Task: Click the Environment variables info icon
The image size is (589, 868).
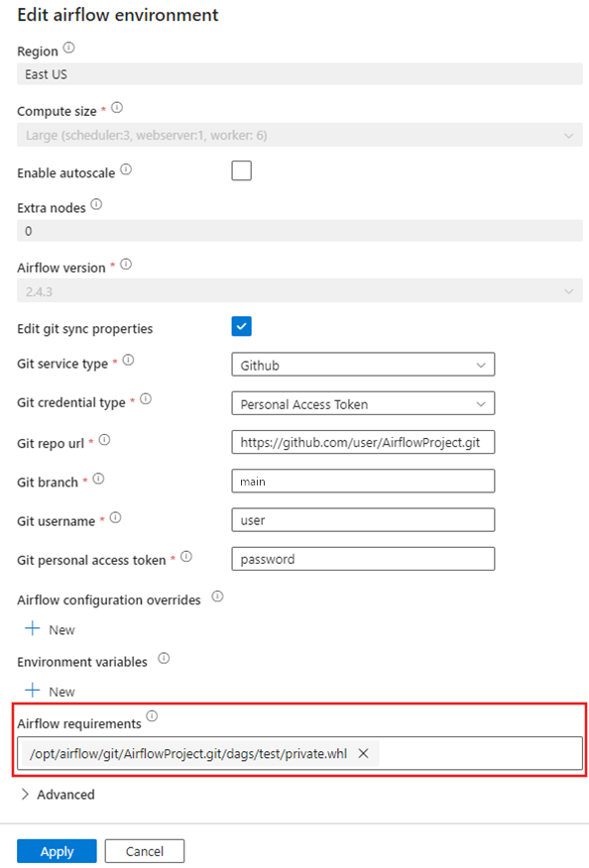Action: click(162, 659)
